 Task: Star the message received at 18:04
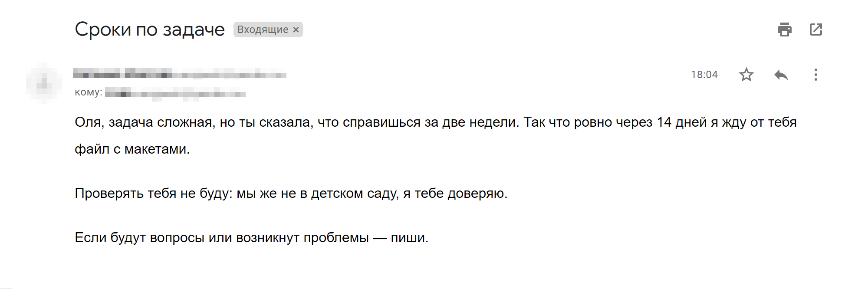[746, 75]
